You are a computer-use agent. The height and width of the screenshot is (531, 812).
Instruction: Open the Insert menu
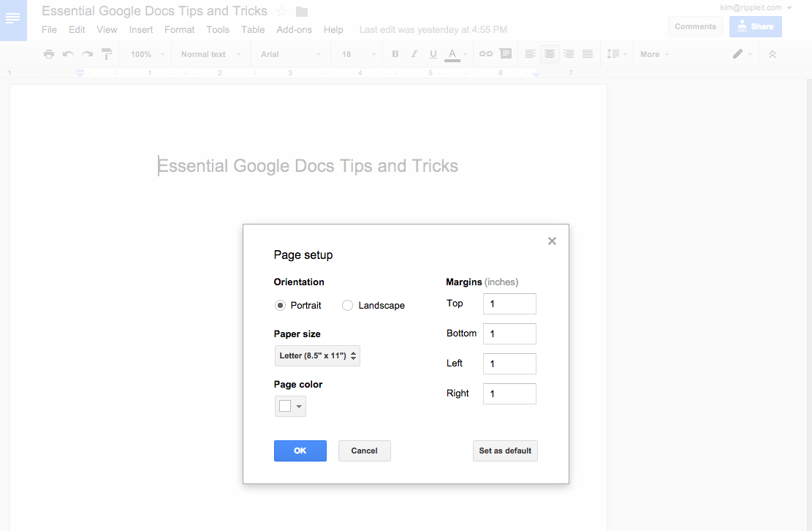[x=141, y=29]
